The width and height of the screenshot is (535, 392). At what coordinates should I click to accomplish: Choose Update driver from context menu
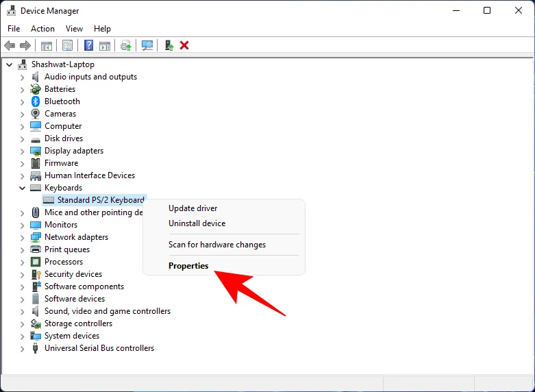coord(193,208)
